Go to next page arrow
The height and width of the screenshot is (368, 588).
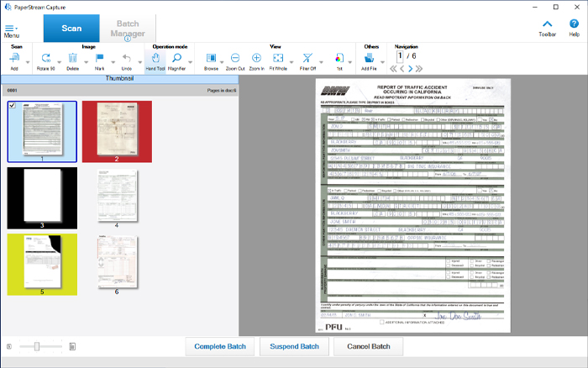pos(410,69)
